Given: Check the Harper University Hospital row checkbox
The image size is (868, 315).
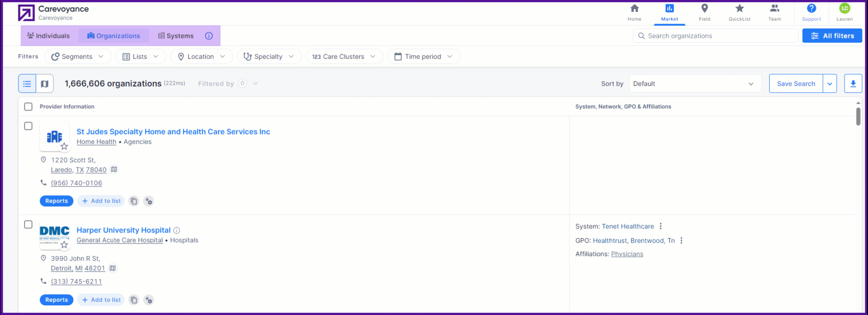Looking at the screenshot, I should coord(28,225).
